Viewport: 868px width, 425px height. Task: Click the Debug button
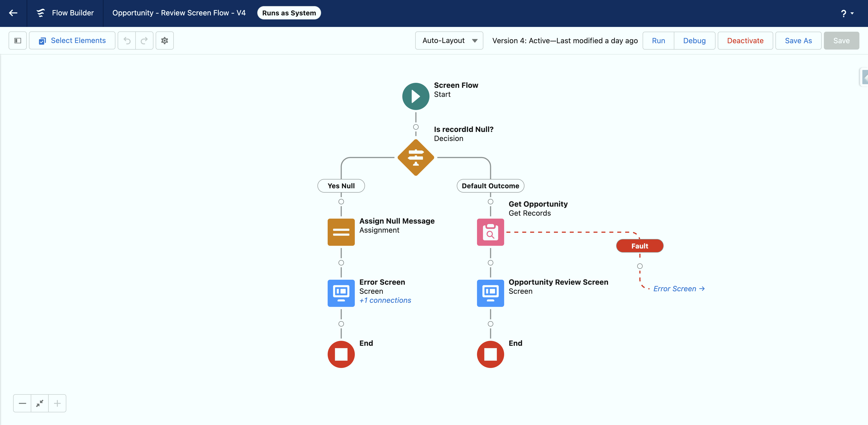point(694,41)
